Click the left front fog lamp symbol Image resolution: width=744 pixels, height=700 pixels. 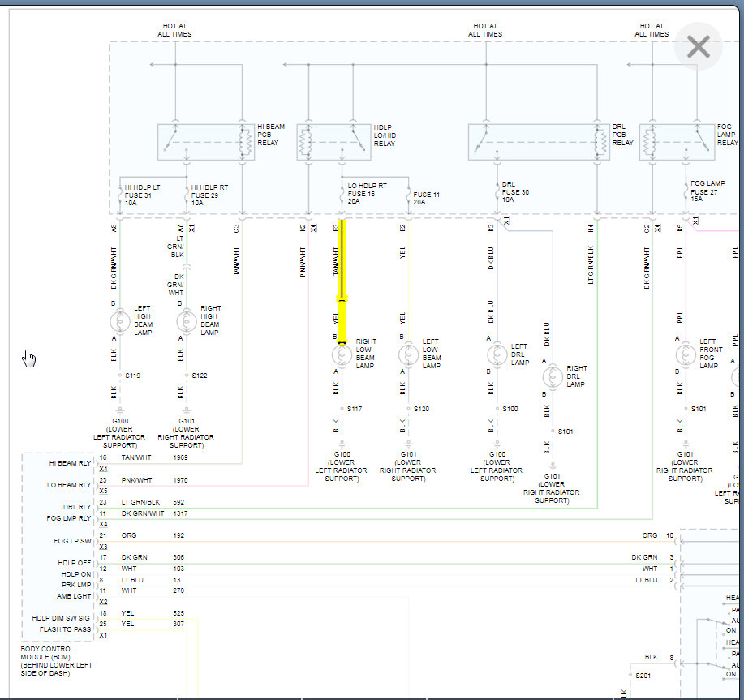coord(685,354)
